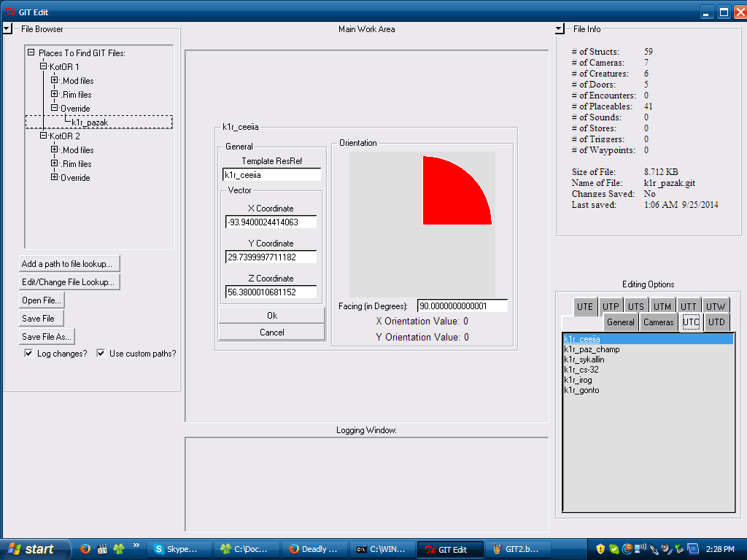The image size is (747, 560).
Task: Expand KotOR 2 Rim files node
Action: (54, 163)
